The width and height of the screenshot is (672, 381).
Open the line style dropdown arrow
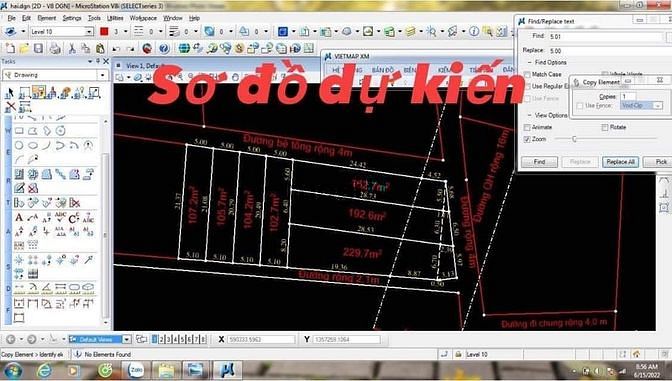point(160,31)
